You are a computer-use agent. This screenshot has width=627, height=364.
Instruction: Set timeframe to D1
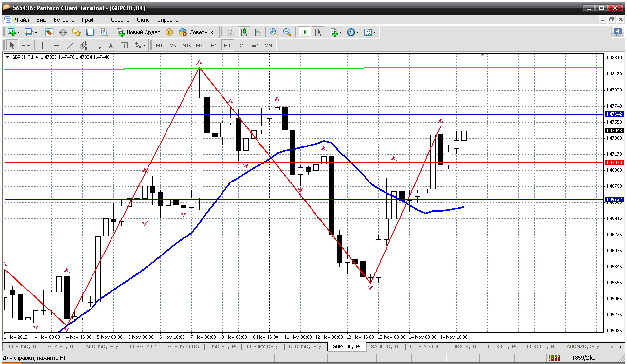click(241, 45)
